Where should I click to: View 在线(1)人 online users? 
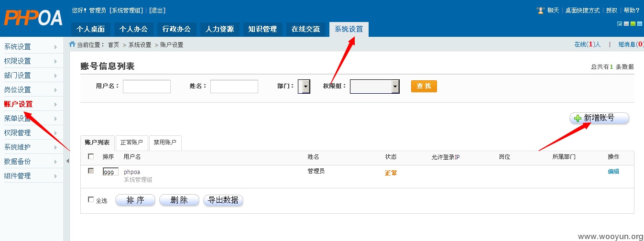click(588, 44)
